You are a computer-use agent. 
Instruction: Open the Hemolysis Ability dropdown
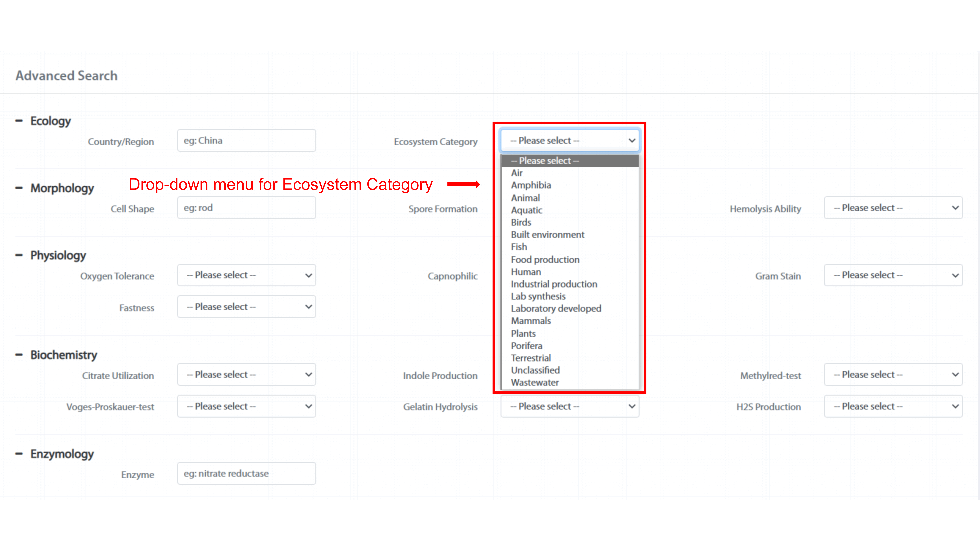pyautogui.click(x=893, y=208)
